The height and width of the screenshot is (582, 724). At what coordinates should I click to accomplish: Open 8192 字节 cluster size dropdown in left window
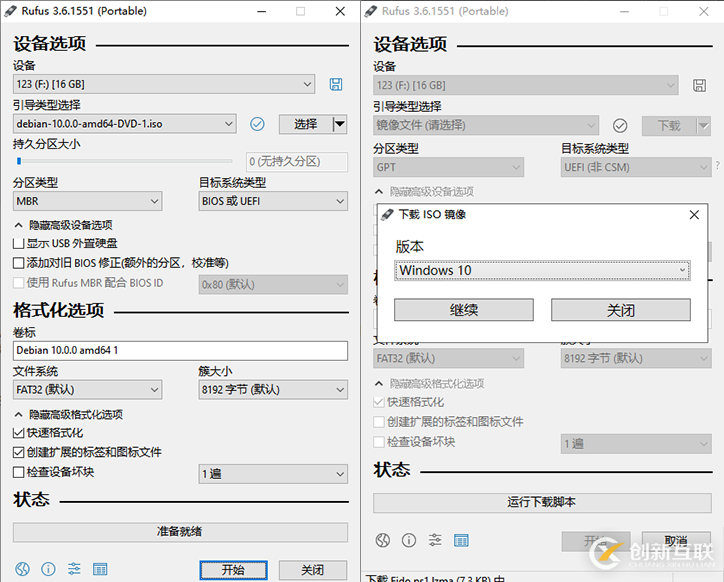[x=273, y=390]
